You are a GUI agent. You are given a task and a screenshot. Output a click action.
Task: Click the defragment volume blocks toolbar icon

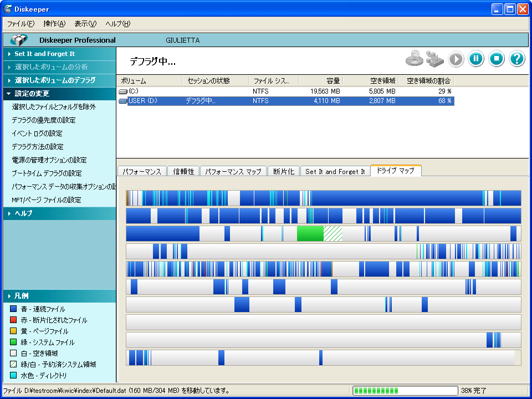[x=434, y=58]
